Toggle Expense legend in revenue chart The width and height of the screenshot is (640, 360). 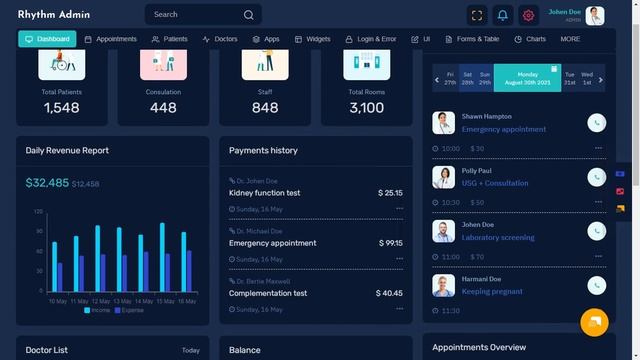click(129, 310)
